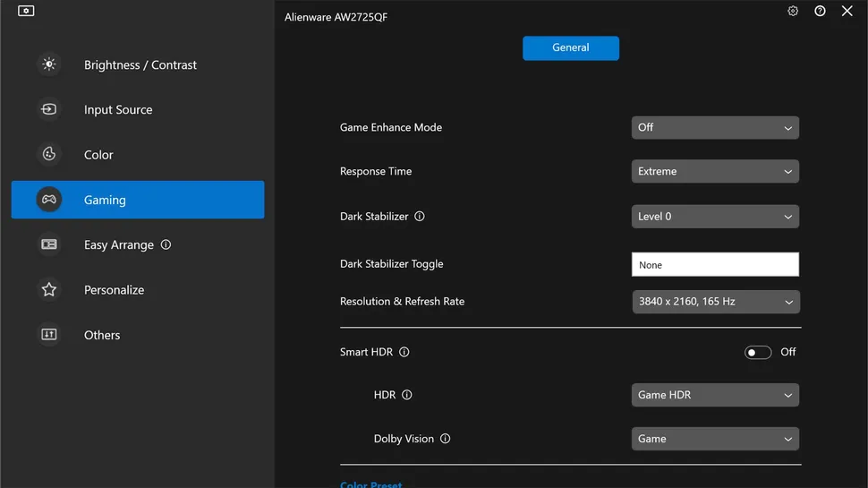
Task: Select the Gaming menu item
Action: tap(138, 200)
